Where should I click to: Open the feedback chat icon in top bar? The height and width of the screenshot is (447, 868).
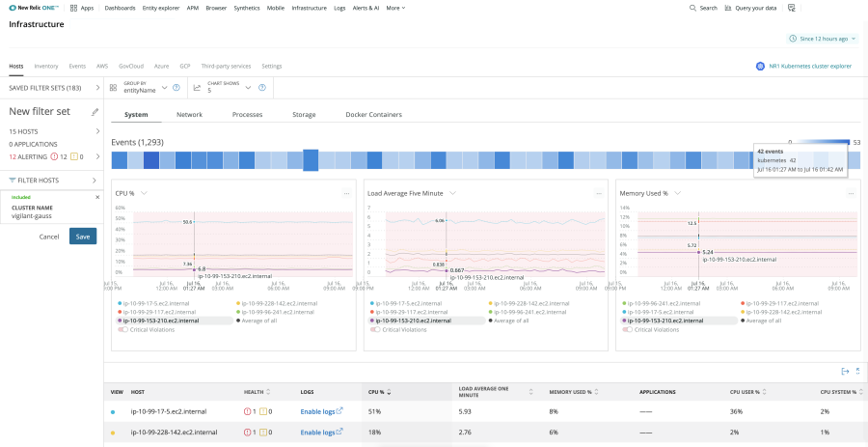point(791,7)
